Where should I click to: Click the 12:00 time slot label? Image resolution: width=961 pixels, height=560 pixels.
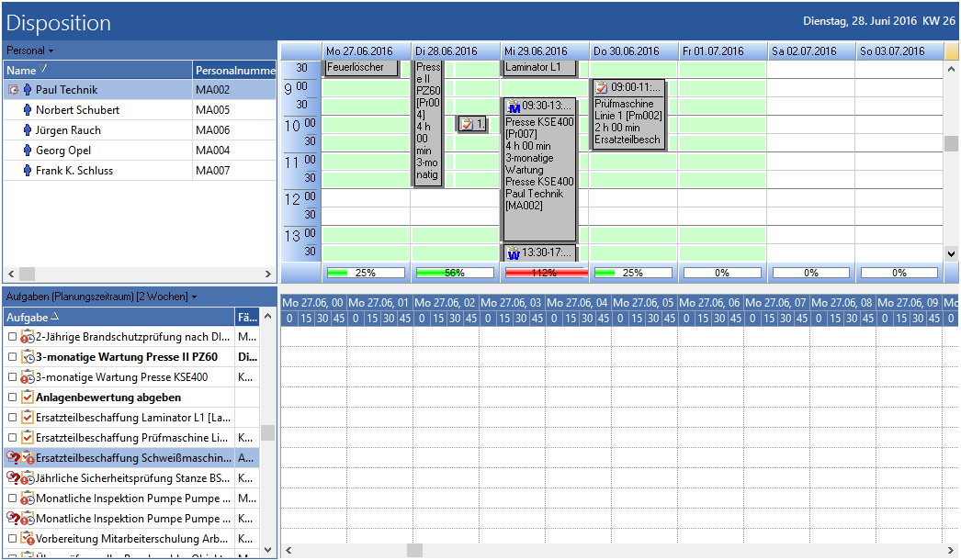click(x=301, y=198)
